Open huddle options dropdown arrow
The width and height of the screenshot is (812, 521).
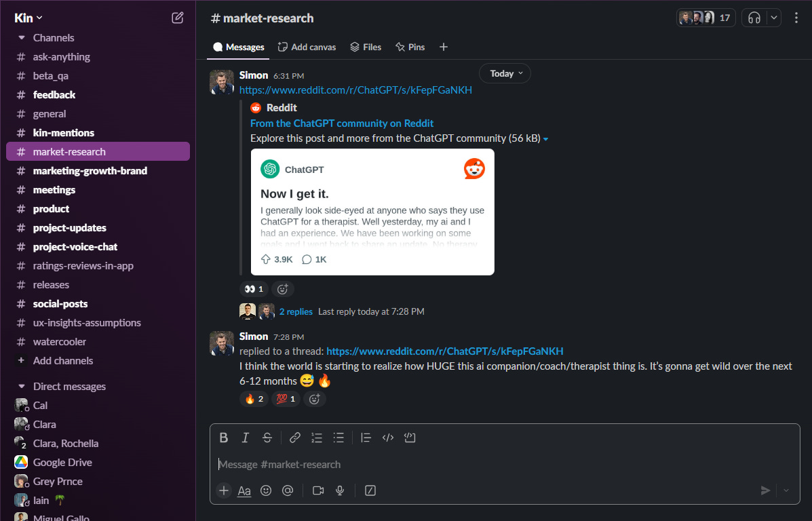pos(774,18)
